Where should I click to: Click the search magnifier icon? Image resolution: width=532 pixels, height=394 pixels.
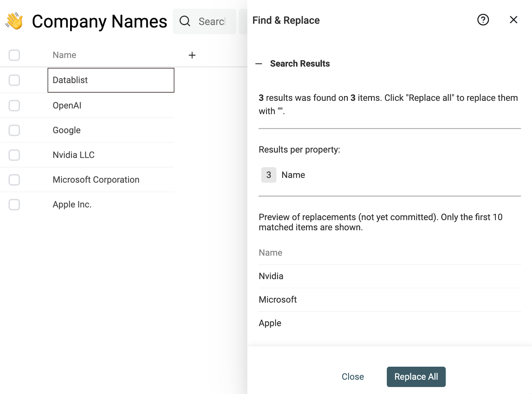coord(185,21)
